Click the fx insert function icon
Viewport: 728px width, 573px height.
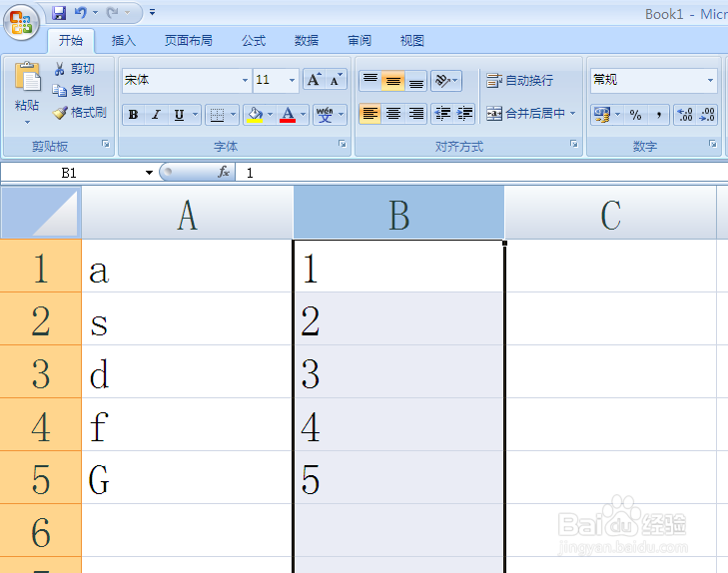(224, 173)
